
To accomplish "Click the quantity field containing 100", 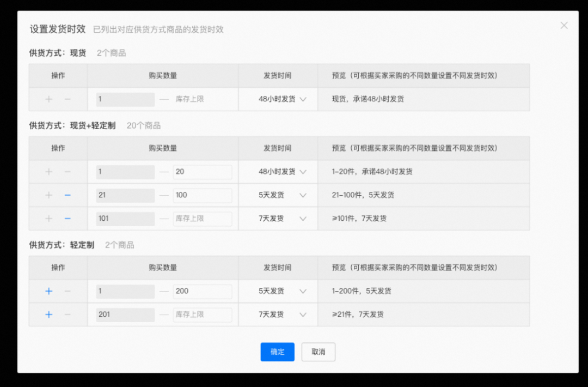I will pos(203,195).
